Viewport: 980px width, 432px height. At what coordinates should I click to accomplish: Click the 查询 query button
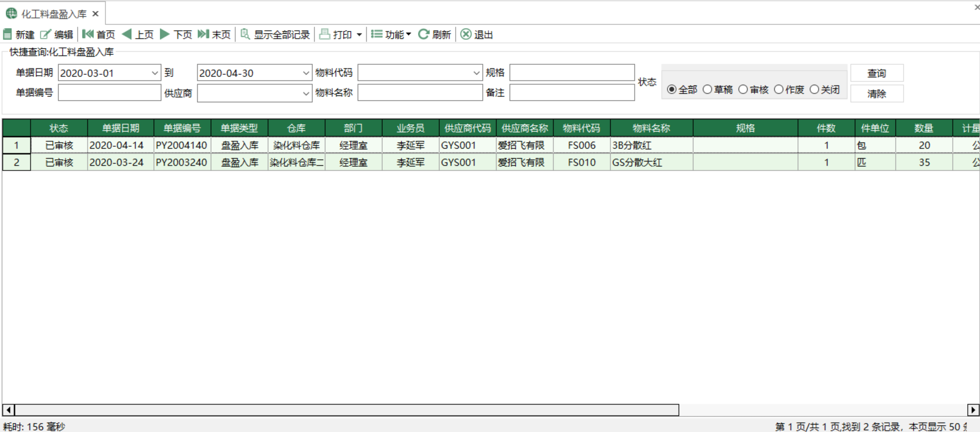coord(877,73)
